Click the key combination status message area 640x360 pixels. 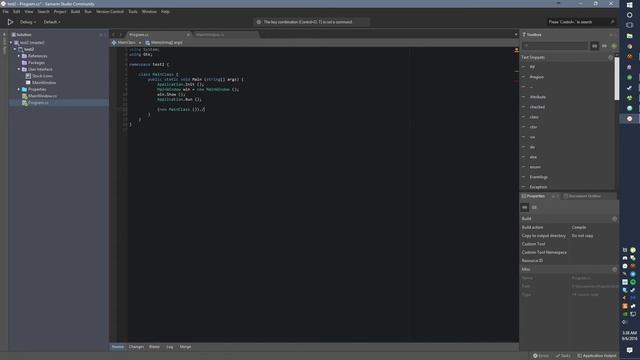[312, 22]
